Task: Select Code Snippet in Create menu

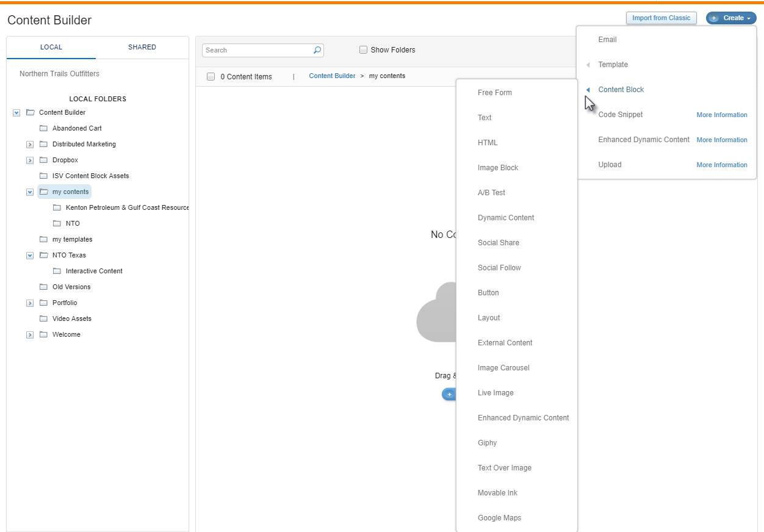Action: 620,115
